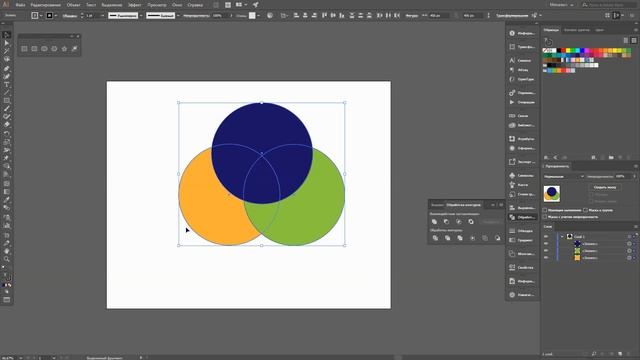Open the Edit menu
Screen dimensions: 640x360
[46, 5]
